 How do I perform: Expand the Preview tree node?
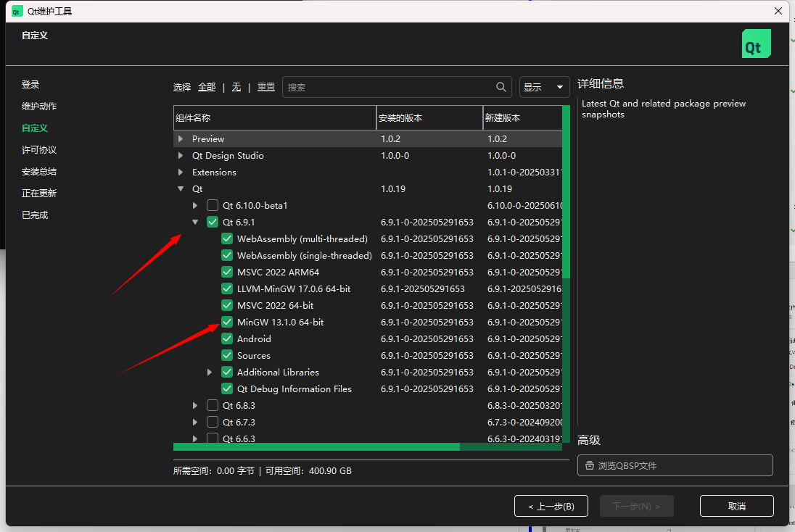[181, 139]
